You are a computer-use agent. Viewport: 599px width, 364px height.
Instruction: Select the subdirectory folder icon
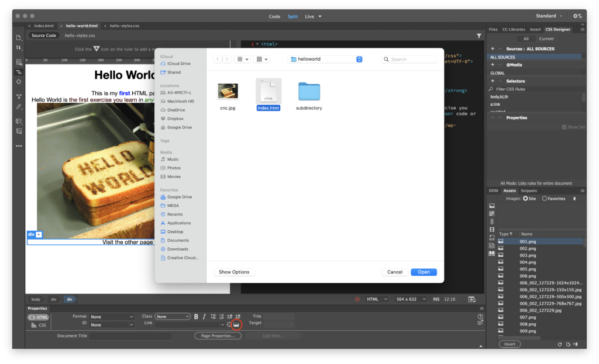(x=309, y=92)
